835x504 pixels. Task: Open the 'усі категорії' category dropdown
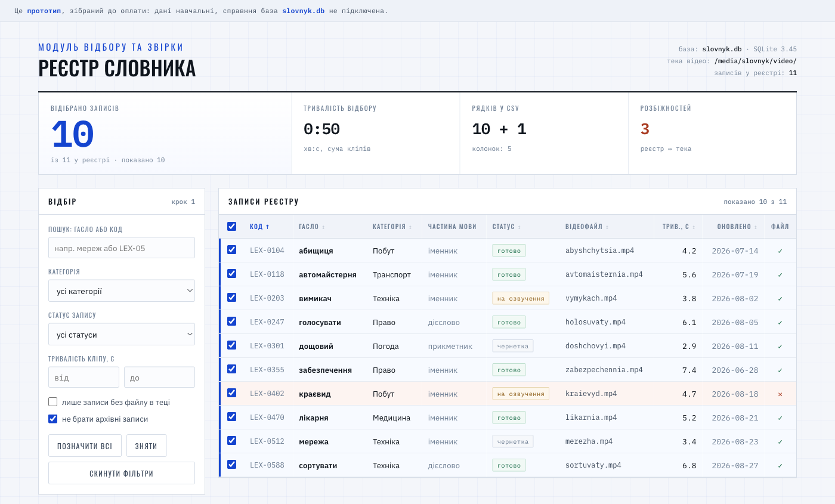[122, 291]
